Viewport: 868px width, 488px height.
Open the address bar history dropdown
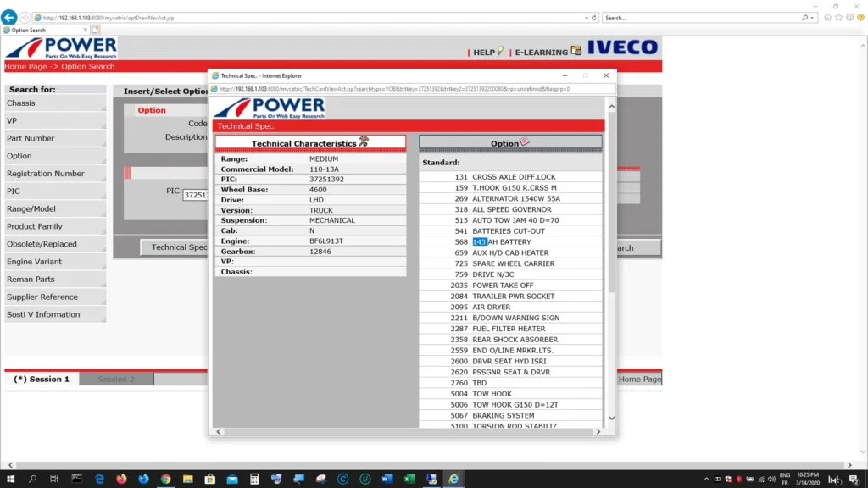point(585,17)
